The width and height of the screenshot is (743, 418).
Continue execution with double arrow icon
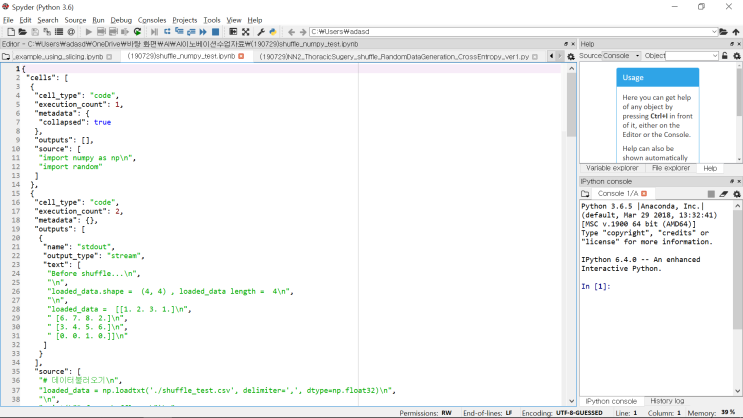click(203, 32)
